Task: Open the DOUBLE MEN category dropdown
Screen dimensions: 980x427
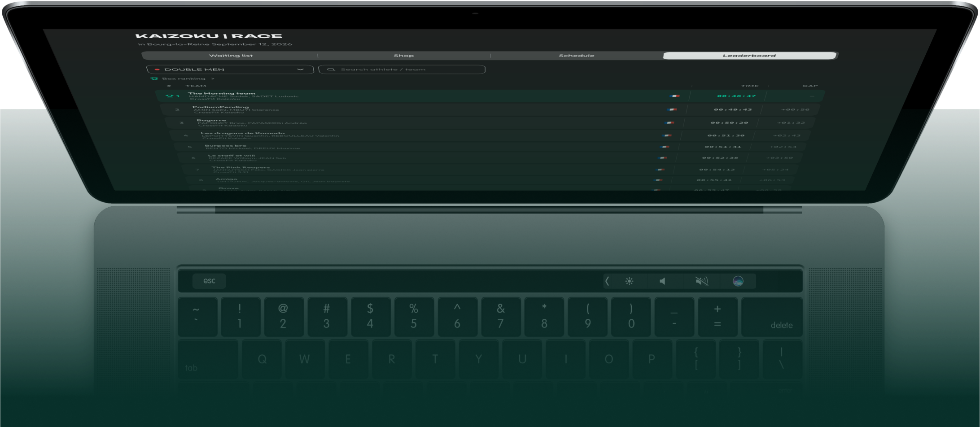Action: 230,70
